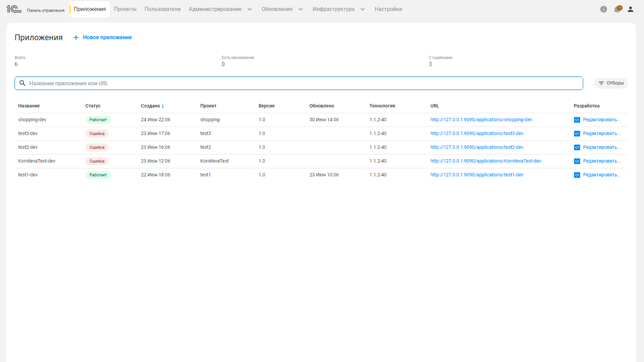Go to the Пользователи section

(162, 9)
